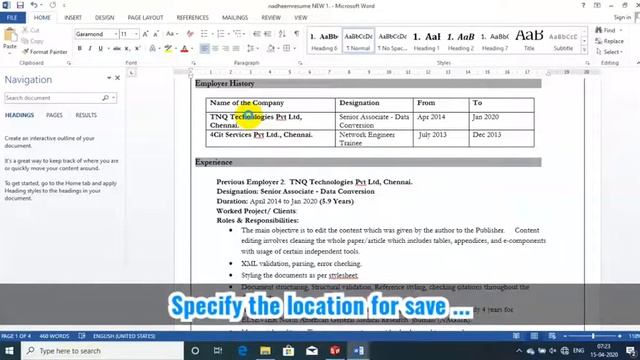Apply subscript formatting
This screenshot has width=640, height=360.
(127, 49)
